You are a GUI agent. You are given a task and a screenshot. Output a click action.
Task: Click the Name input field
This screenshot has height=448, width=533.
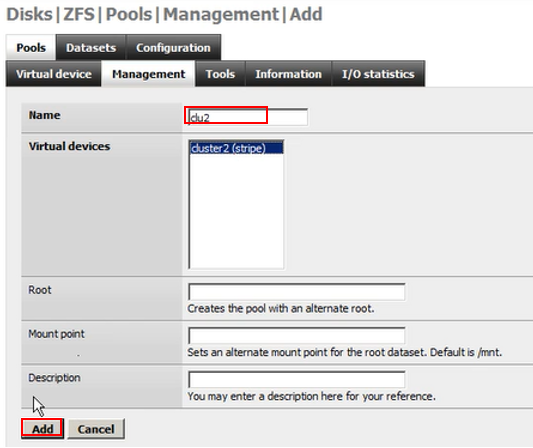[x=248, y=117]
